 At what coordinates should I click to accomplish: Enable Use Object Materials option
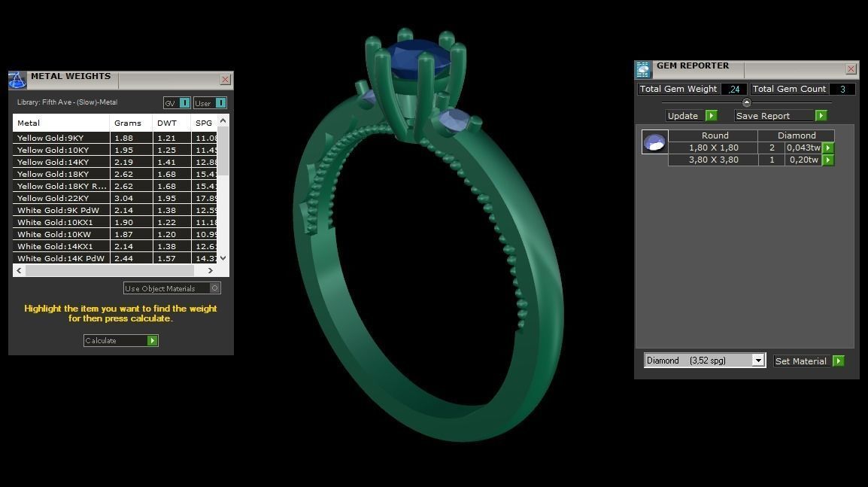(215, 288)
